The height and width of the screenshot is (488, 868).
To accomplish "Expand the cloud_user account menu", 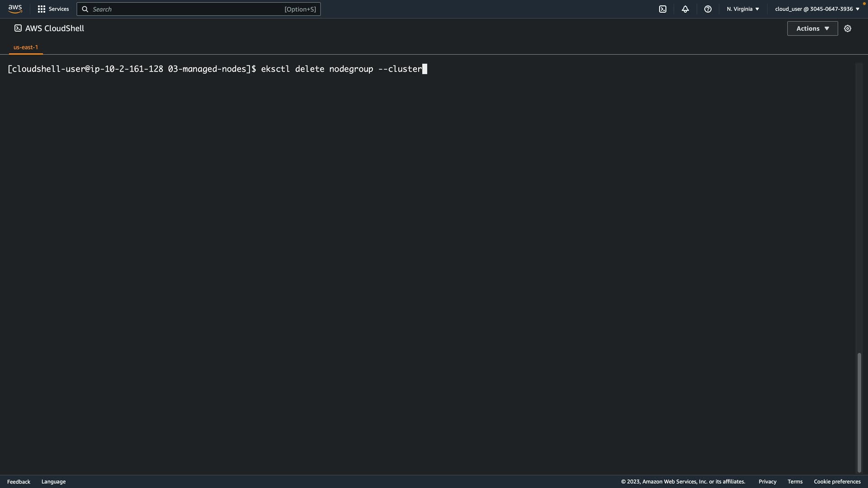I will [x=817, y=9].
